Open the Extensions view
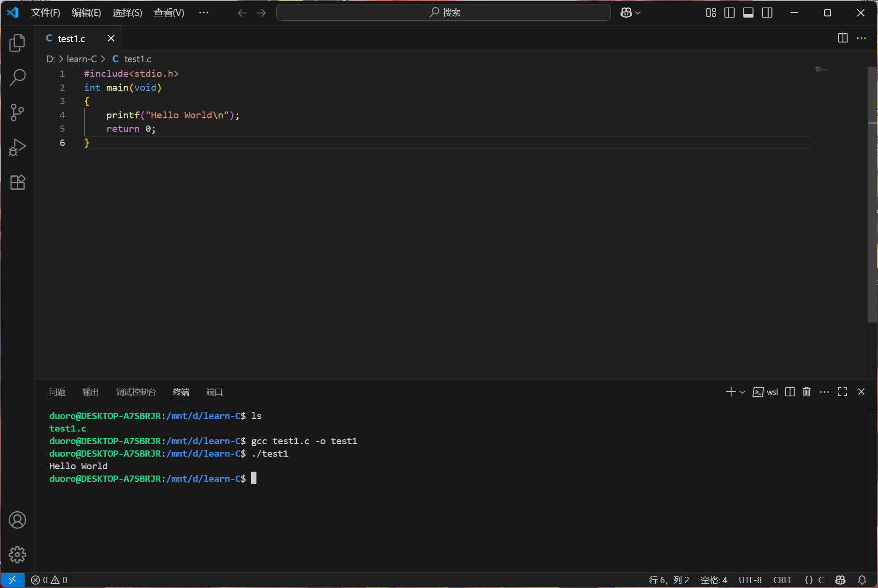Viewport: 878px width, 588px height. click(x=17, y=182)
